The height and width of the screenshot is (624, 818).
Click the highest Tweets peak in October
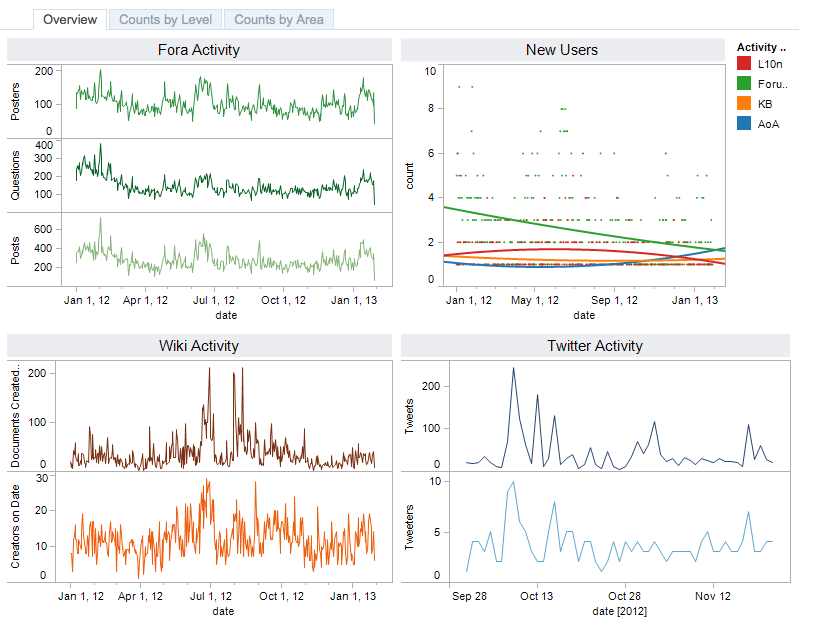513,368
